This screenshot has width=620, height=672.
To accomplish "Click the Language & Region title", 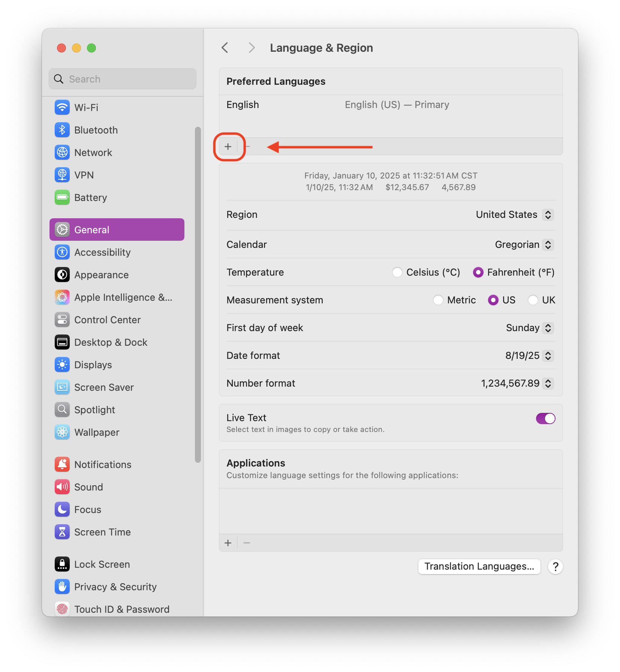I will pyautogui.click(x=322, y=48).
